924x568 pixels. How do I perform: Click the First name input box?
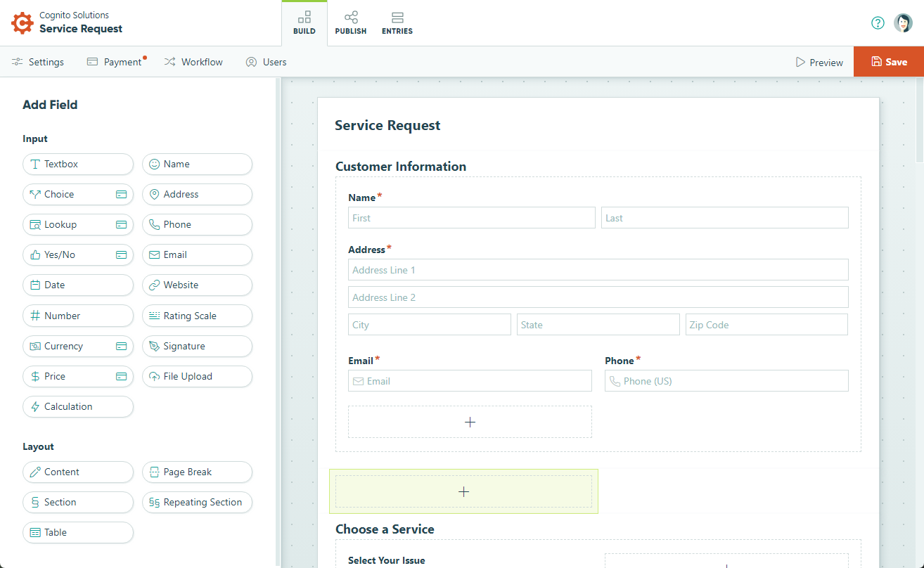(471, 218)
